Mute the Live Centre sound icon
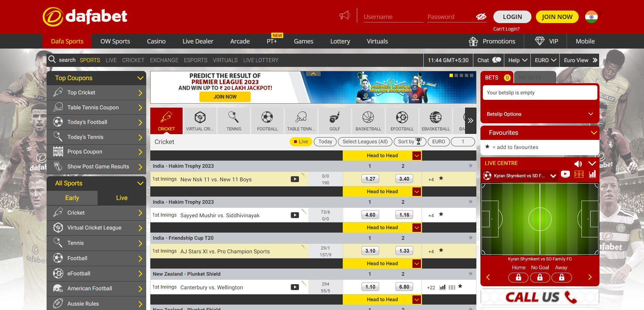Image resolution: width=644 pixels, height=310 pixels. point(578,164)
